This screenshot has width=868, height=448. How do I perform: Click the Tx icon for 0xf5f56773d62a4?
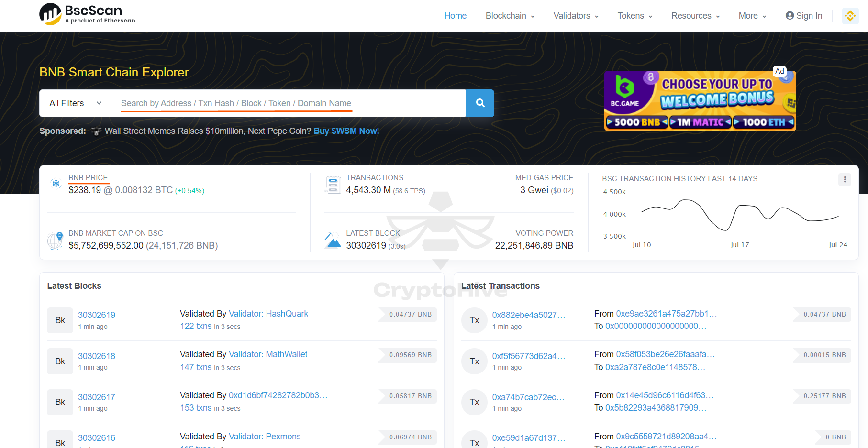coord(474,361)
